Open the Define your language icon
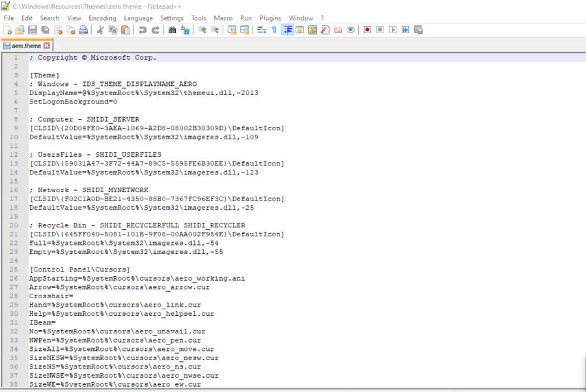This screenshot has width=586, height=392. click(x=300, y=30)
